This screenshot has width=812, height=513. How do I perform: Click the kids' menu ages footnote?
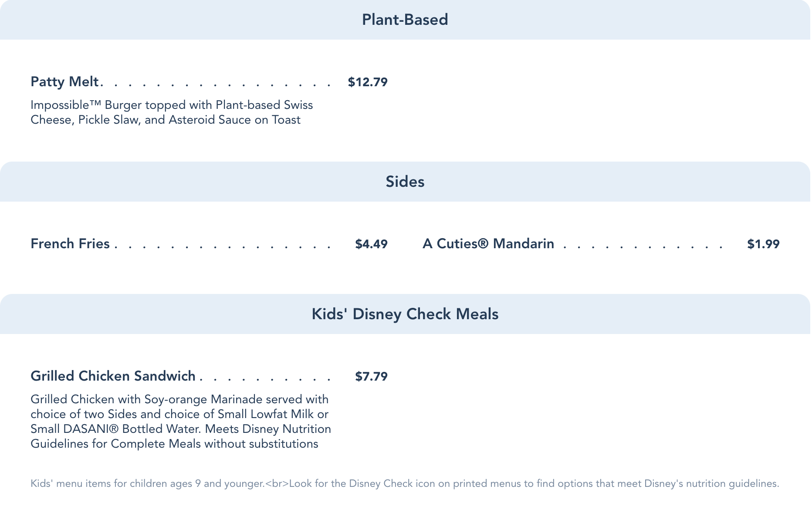147,484
